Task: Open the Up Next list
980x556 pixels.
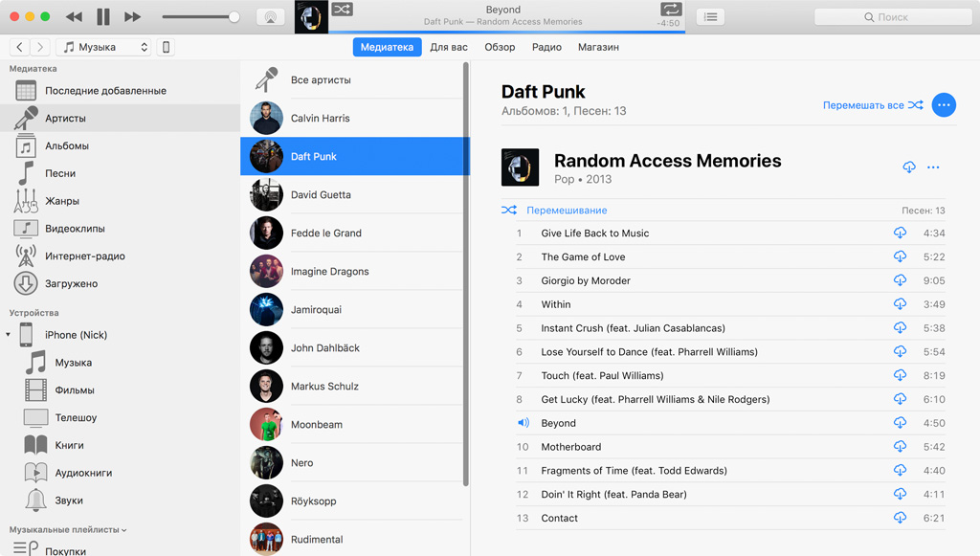Action: click(711, 17)
